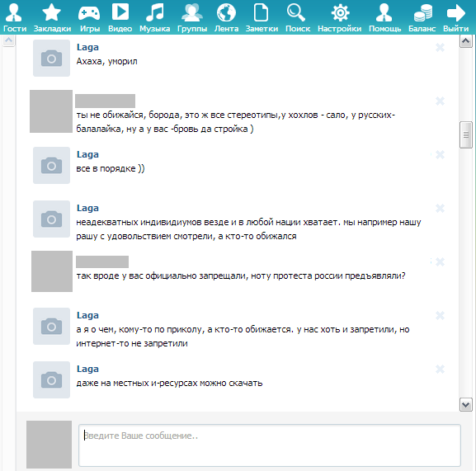Click Выйти to log out

click(455, 17)
